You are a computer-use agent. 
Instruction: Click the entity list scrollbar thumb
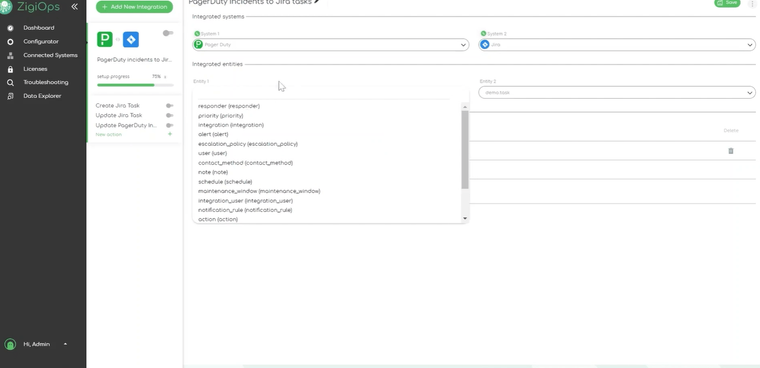[465, 149]
